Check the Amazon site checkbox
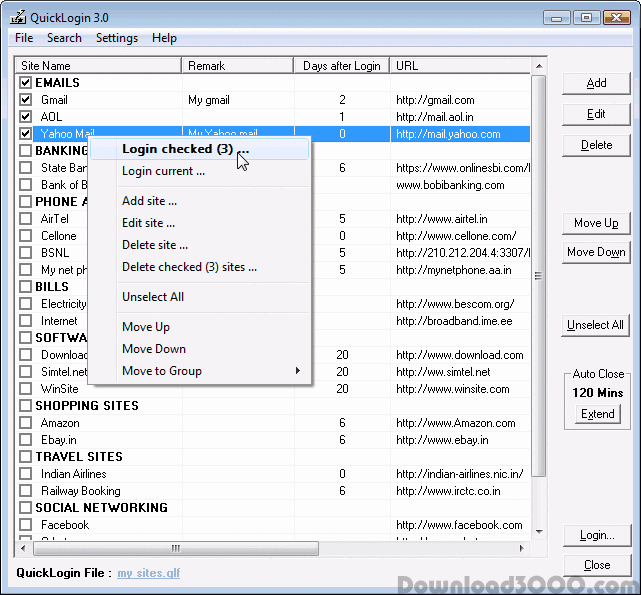The width and height of the screenshot is (641, 595). pyautogui.click(x=25, y=423)
